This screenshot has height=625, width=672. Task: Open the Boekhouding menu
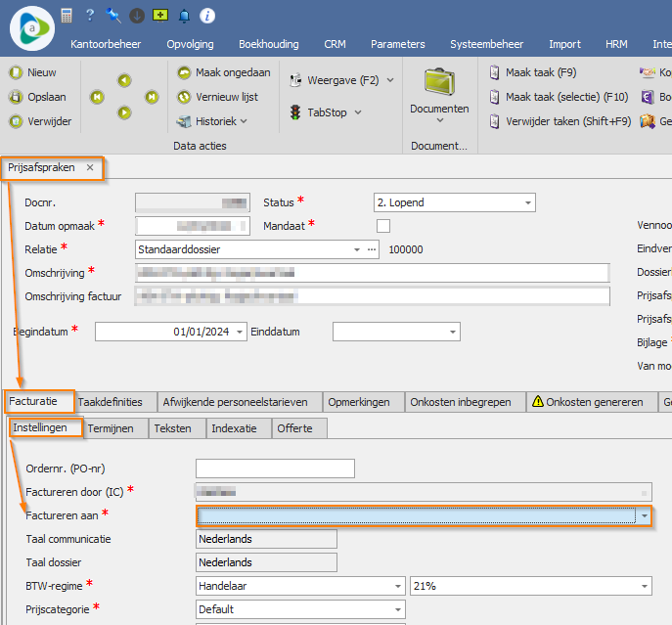(269, 44)
